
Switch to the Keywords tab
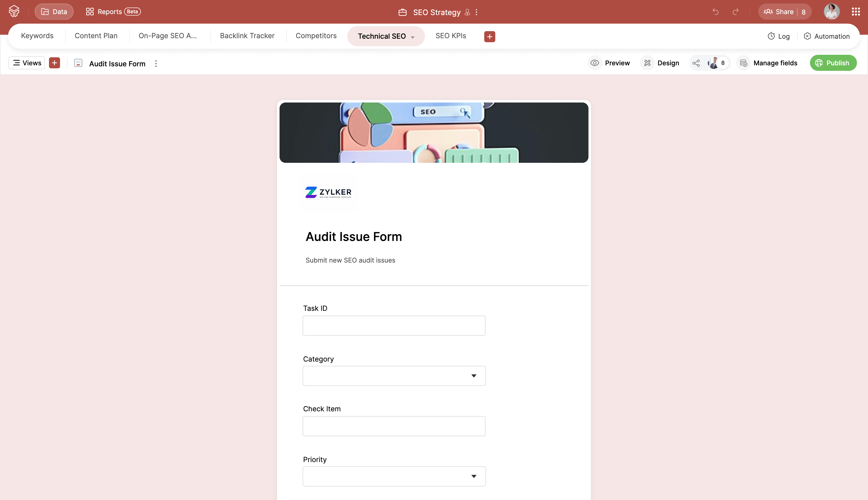click(37, 36)
